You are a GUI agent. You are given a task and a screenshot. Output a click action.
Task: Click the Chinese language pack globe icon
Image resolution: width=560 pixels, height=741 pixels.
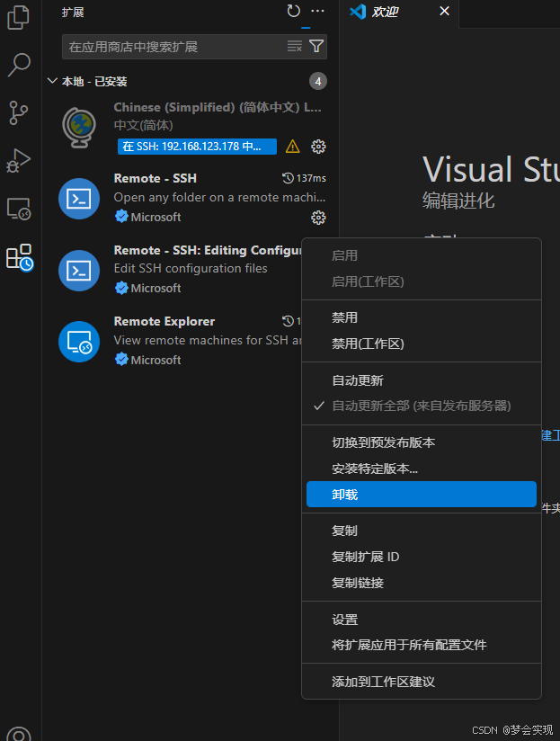79,128
